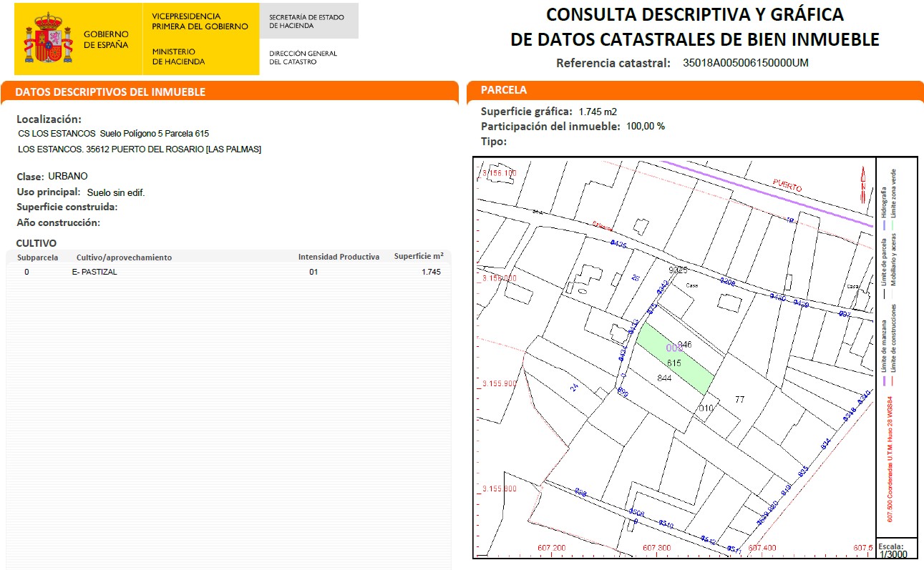Click the Spanish coat of arms emblem
The width and height of the screenshot is (924, 570).
coord(49,39)
